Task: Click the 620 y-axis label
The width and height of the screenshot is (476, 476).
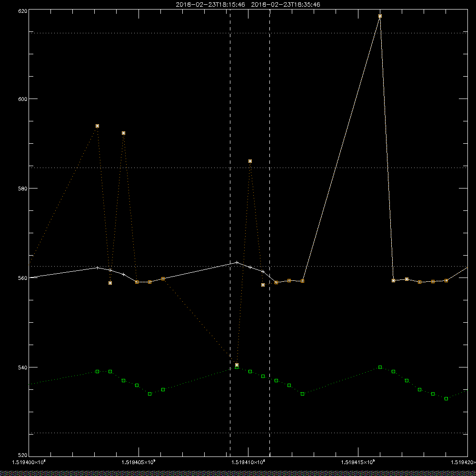Action: pos(23,11)
